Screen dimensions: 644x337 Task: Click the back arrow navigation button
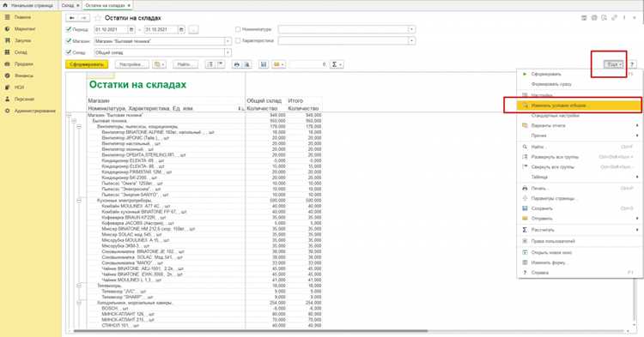(x=72, y=18)
